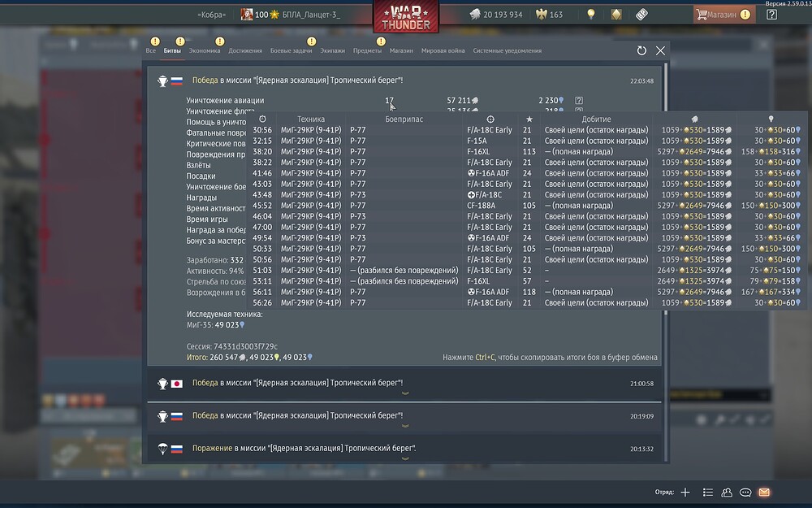Select the 38:20 row targeting F-16XL
This screenshot has height=508, width=812.
(x=527, y=152)
